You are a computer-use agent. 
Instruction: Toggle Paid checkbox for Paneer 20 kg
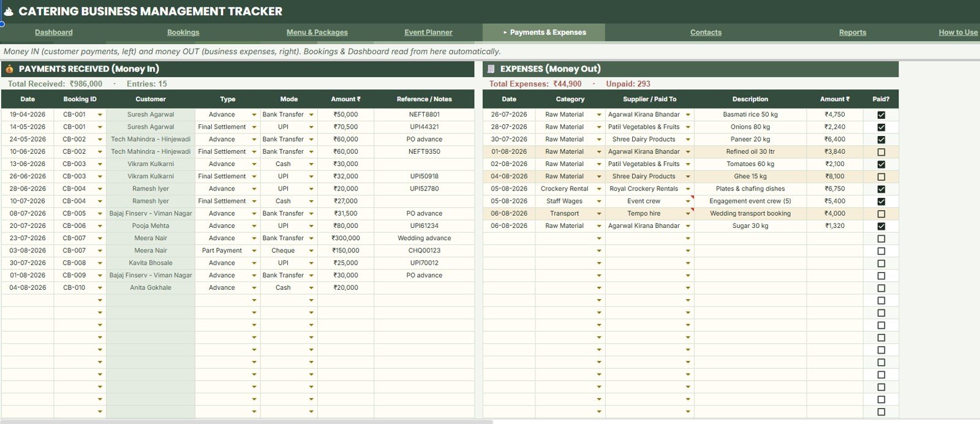click(881, 139)
